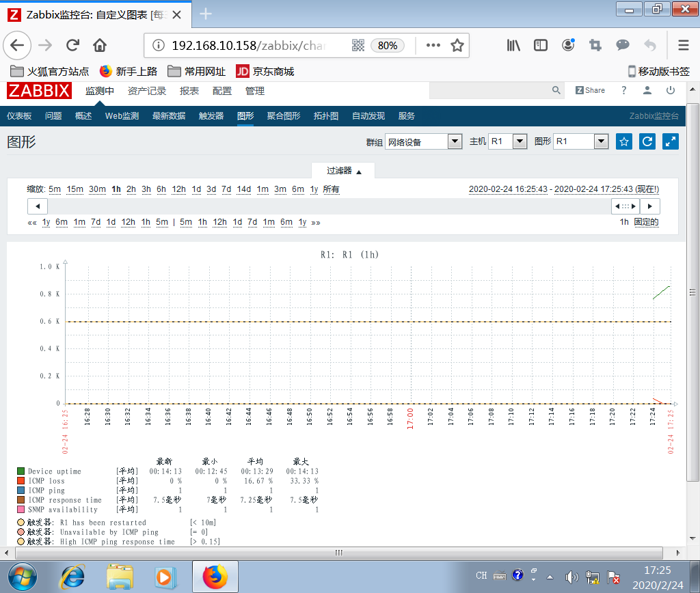
Task: Click the Zabbix search input field
Action: pos(489,91)
